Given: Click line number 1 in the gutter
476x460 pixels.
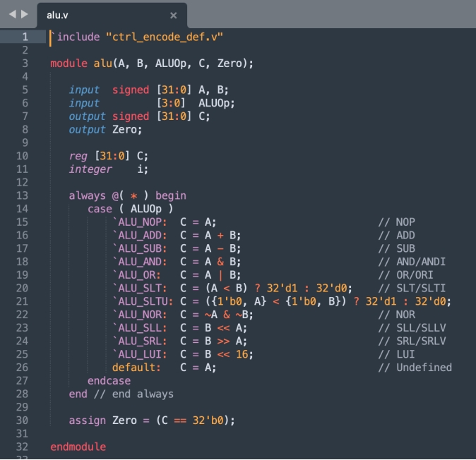Looking at the screenshot, I should pyautogui.click(x=25, y=37).
